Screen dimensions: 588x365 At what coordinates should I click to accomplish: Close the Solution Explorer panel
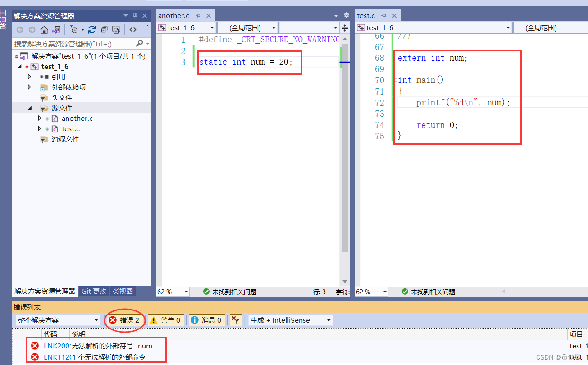[145, 16]
